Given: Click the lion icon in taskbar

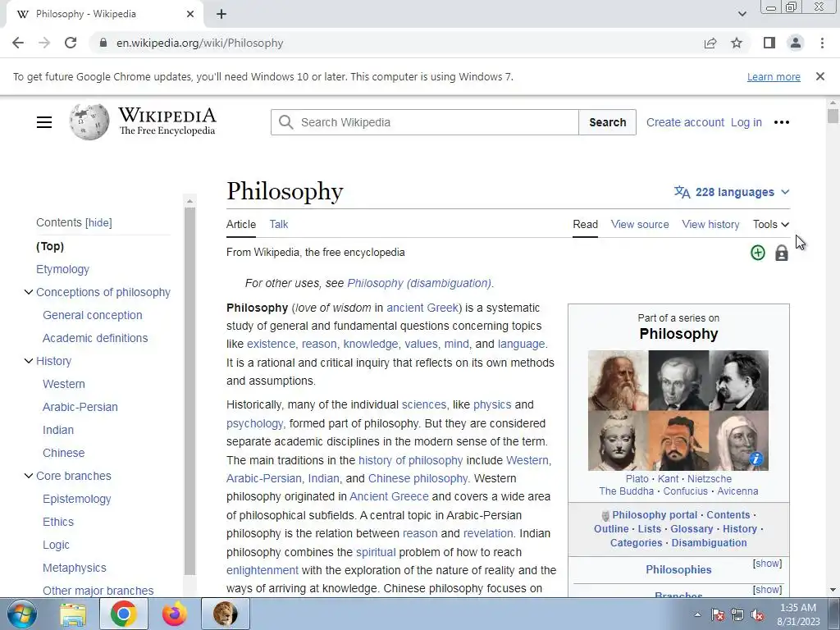Looking at the screenshot, I should click(x=225, y=614).
